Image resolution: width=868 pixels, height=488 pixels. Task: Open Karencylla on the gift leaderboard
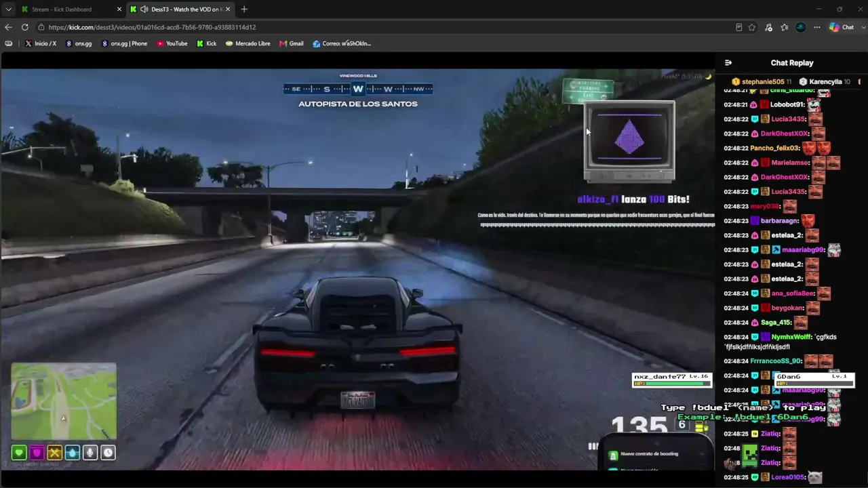tap(825, 81)
